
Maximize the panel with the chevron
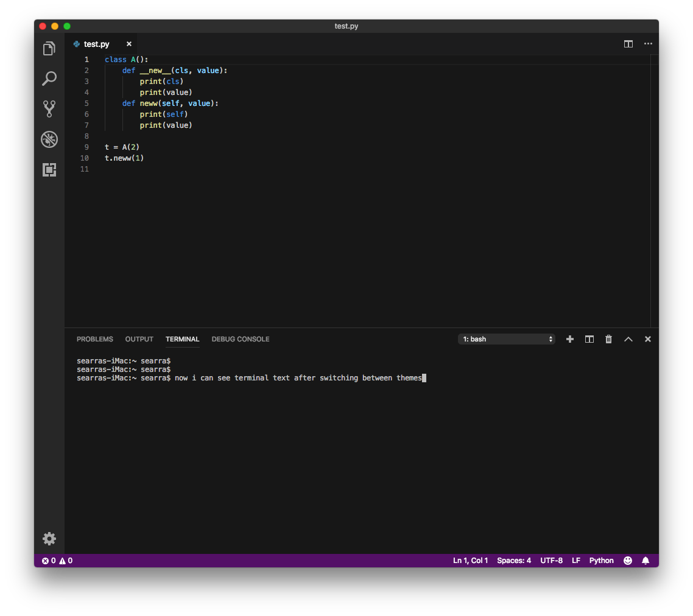[628, 339]
